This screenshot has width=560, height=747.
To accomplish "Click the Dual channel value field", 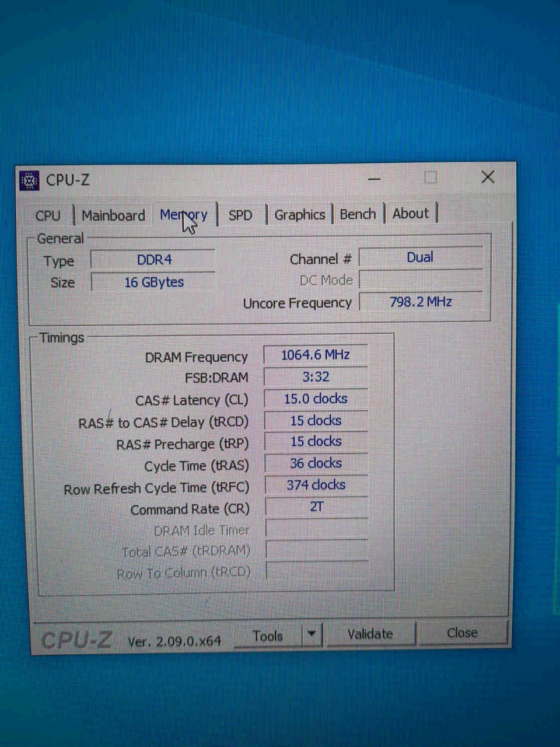I will (421, 257).
